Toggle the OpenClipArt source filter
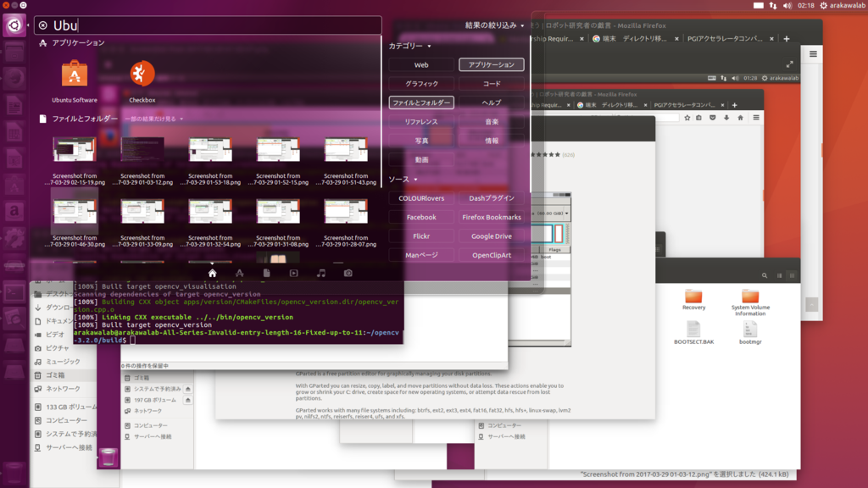The width and height of the screenshot is (868, 488). 492,255
